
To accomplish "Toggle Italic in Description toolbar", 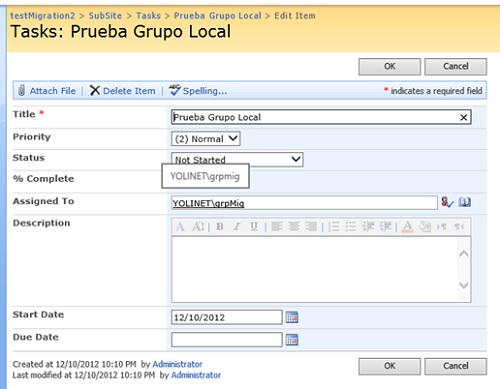I will pyautogui.click(x=237, y=227).
